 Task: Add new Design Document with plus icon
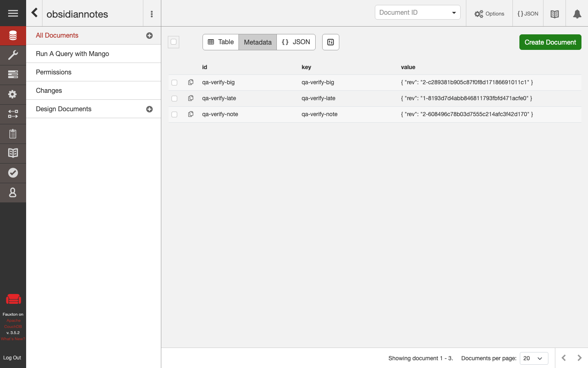149,109
